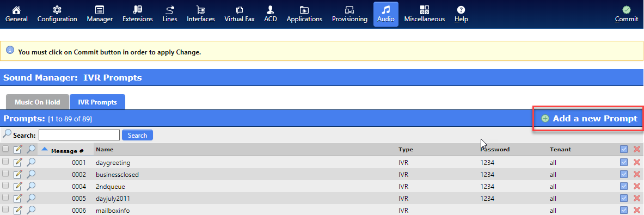View details of dayjuly2011 prompt
Viewport: 644px width, 215px height.
pyautogui.click(x=31, y=198)
